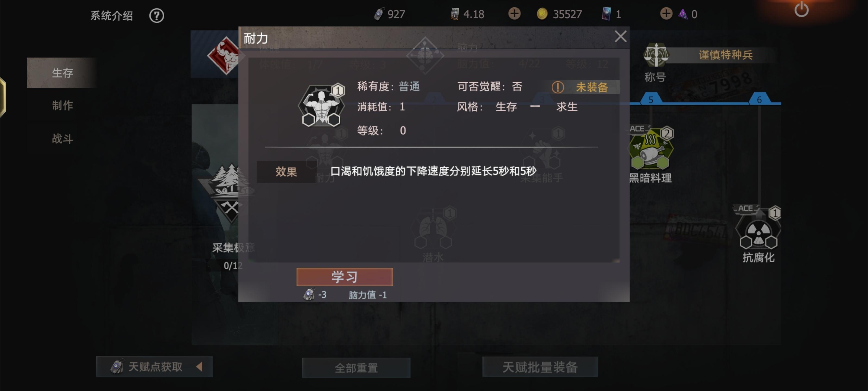Select the 生存 tab
This screenshot has width=868, height=391.
pos(62,73)
